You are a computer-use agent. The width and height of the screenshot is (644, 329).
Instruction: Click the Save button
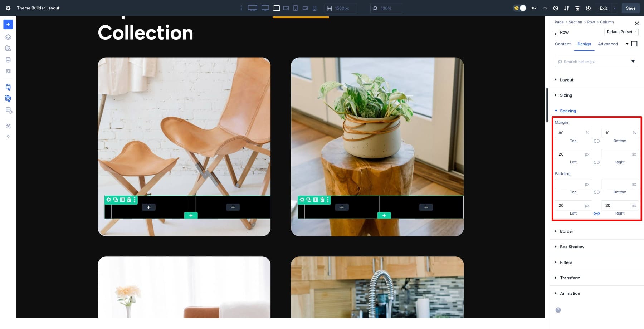[x=630, y=8]
